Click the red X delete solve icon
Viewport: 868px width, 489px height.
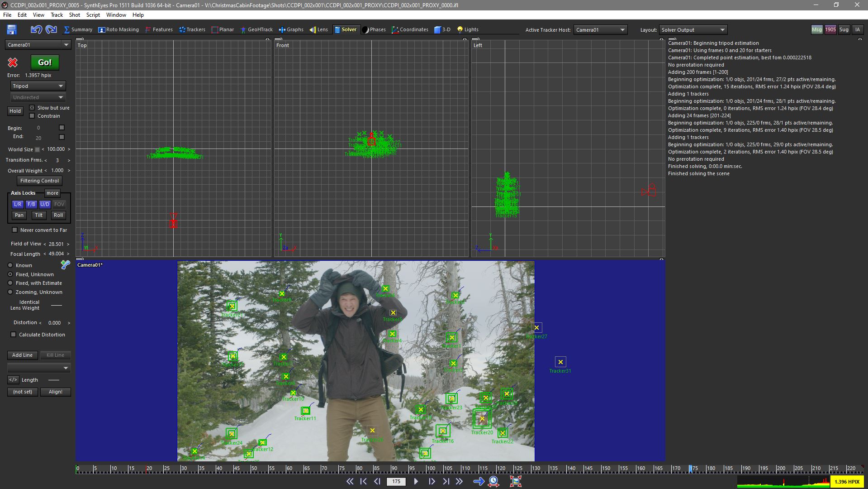pyautogui.click(x=13, y=62)
